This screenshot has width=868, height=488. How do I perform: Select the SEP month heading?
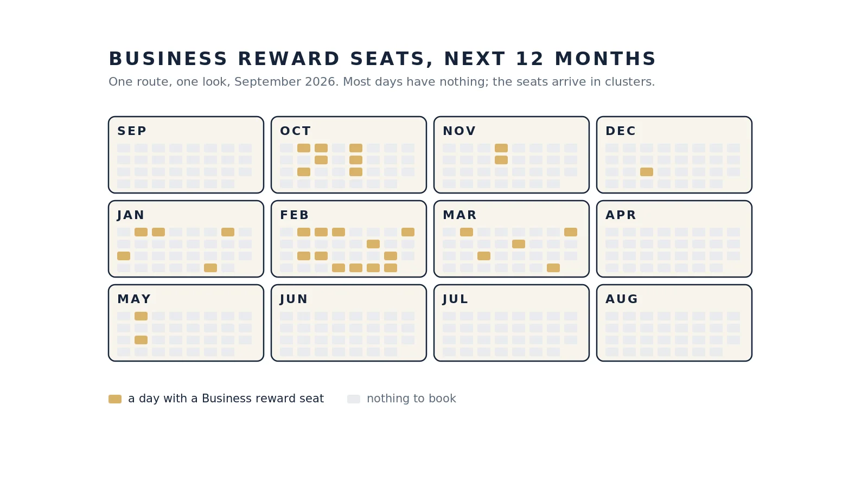coord(132,131)
